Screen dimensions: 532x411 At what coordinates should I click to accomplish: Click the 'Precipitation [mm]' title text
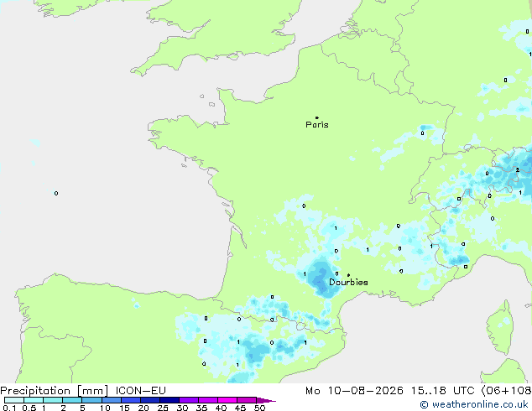(55, 391)
